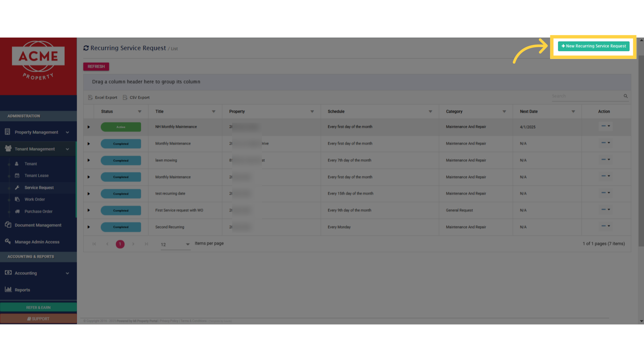Open the Schedule column filter

click(x=430, y=112)
